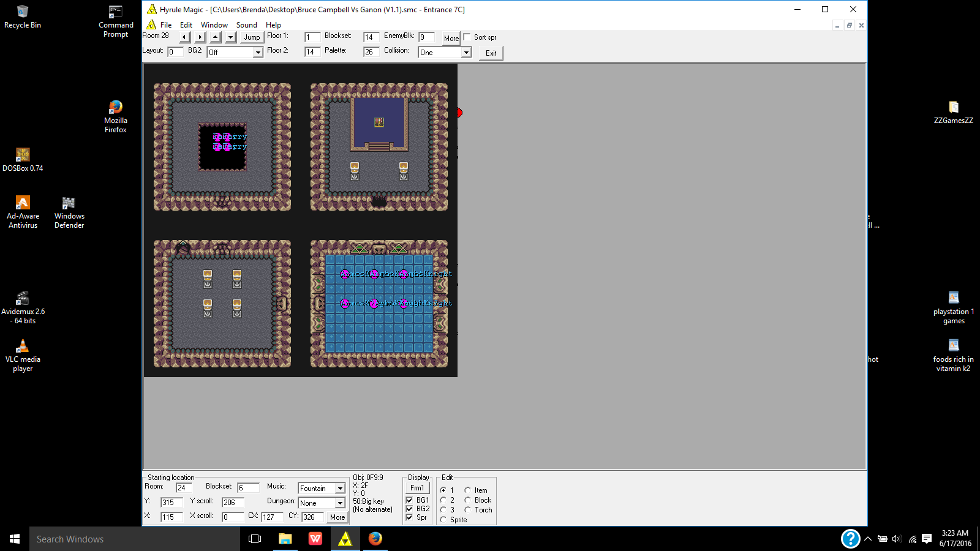Screen dimensions: 980x551
Task: Open the Help menu
Action: click(x=273, y=25)
